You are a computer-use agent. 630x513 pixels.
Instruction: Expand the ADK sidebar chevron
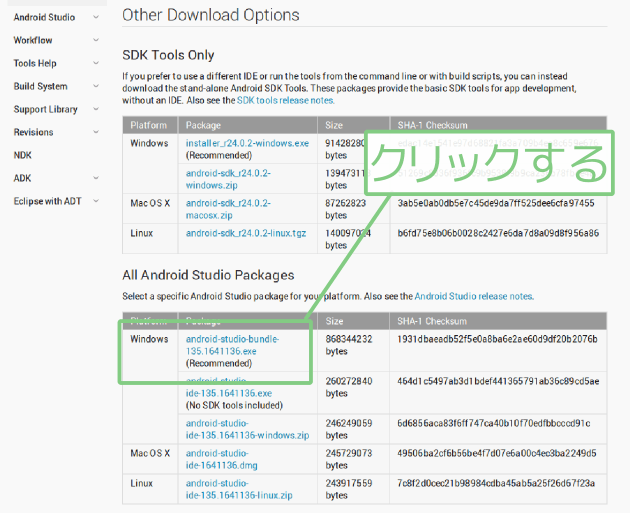tap(96, 178)
